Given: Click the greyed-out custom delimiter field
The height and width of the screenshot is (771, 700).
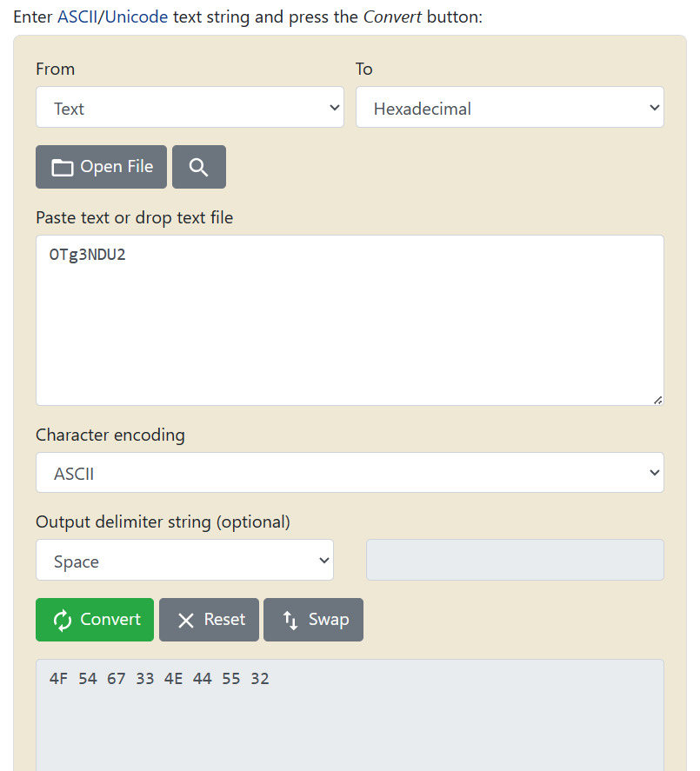Looking at the screenshot, I should pos(515,560).
